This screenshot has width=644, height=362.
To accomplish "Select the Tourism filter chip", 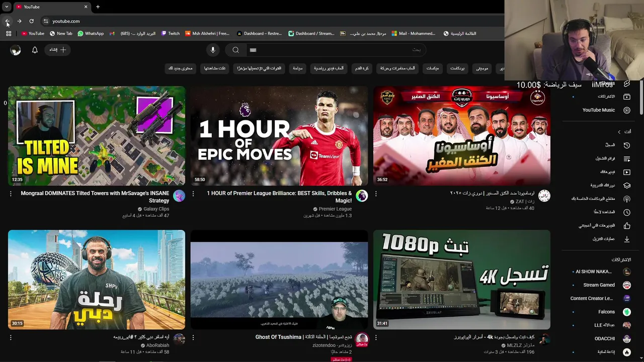I will coord(298,68).
